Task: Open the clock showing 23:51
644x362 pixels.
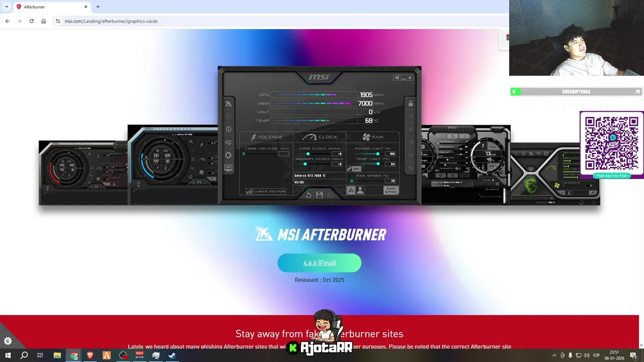Action: [x=614, y=355]
